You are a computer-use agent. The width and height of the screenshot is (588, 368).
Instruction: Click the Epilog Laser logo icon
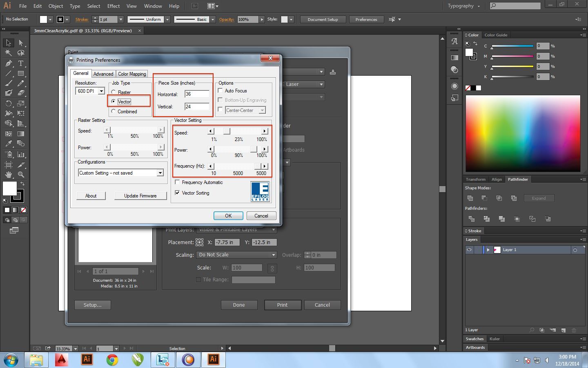[260, 192]
